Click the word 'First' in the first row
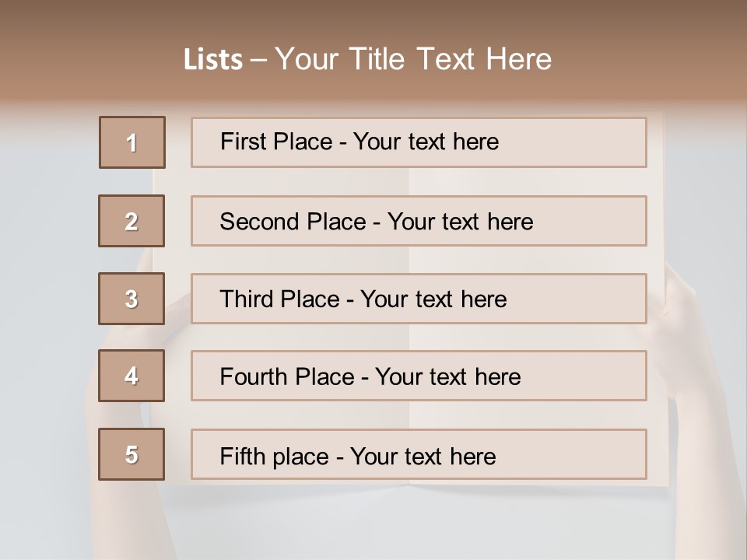The width and height of the screenshot is (747, 560). pos(241,142)
